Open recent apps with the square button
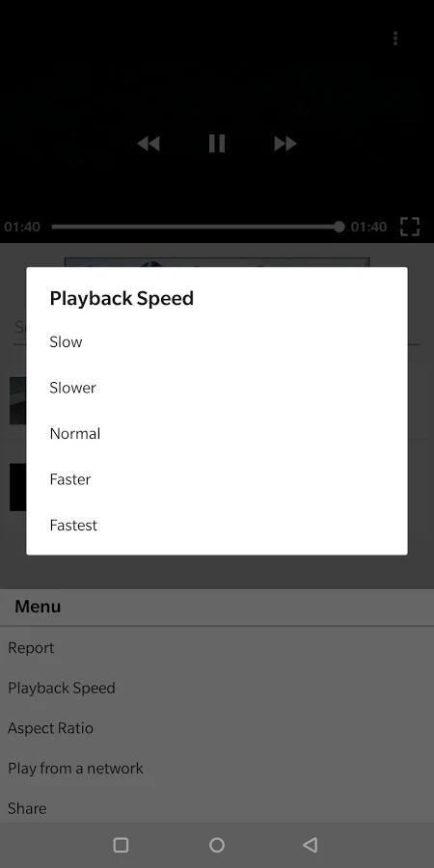The width and height of the screenshot is (434, 868). tap(121, 845)
